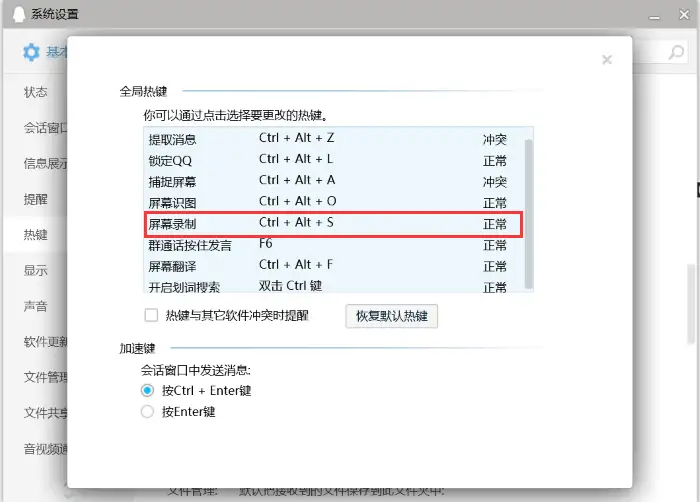The height and width of the screenshot is (502, 700).
Task: Click the Ctrl + Alt + F shortcut
Action: (296, 264)
